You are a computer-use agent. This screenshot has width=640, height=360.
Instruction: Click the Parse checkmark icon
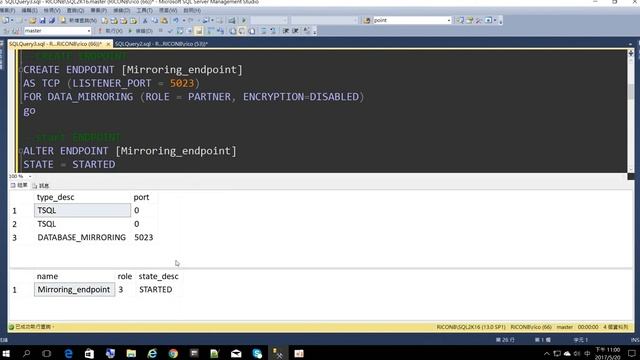coord(170,31)
